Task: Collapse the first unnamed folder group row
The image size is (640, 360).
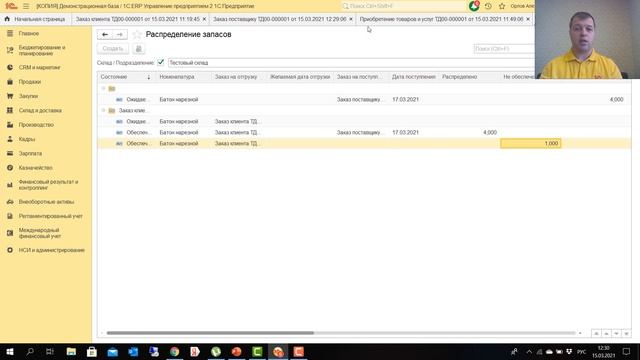Action: click(x=103, y=88)
